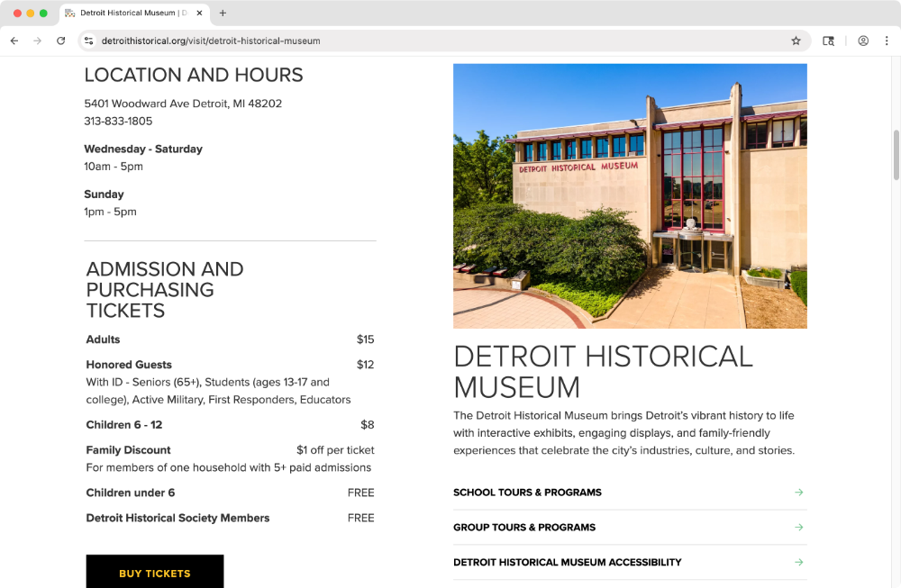The width and height of the screenshot is (901, 588).
Task: Click the media/cast toolbar icon beside the star
Action: [829, 41]
